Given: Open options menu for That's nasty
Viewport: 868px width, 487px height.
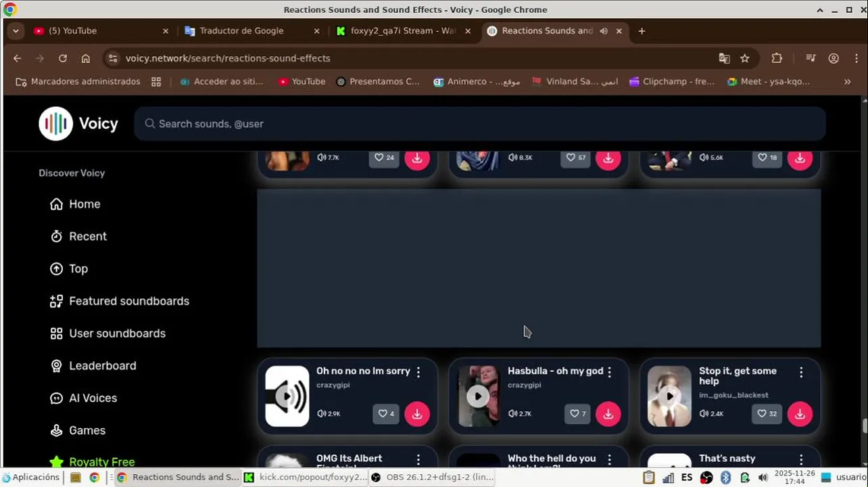Looking at the screenshot, I should point(801,460).
